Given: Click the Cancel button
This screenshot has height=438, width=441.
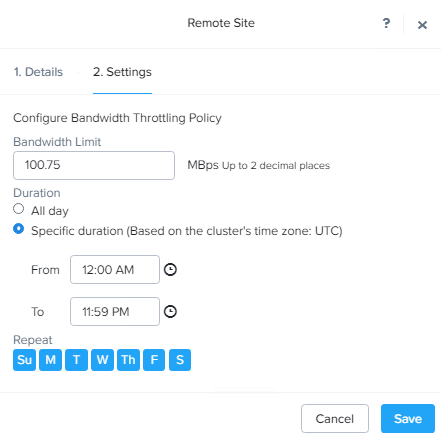Looking at the screenshot, I should 335,419.
